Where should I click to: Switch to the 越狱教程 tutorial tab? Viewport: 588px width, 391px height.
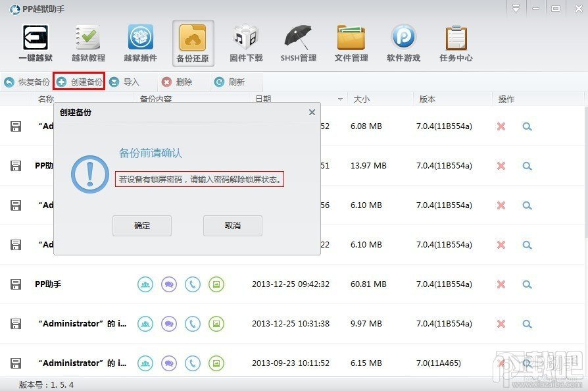pos(88,43)
